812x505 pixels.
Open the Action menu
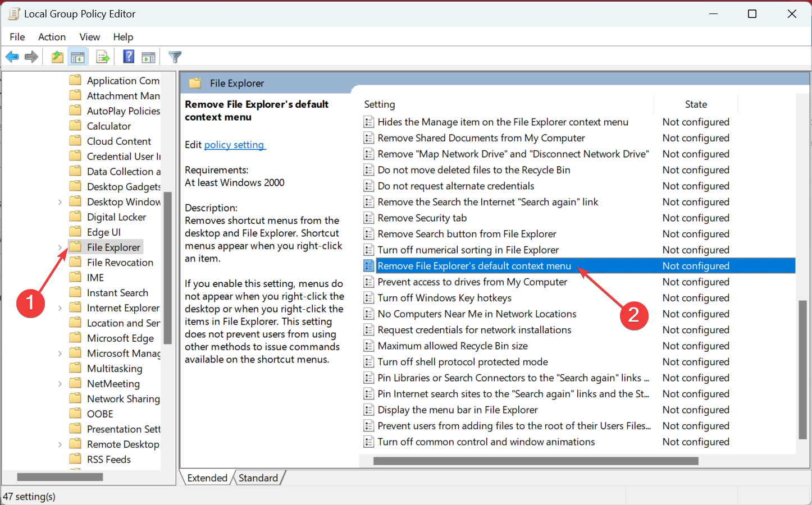pyautogui.click(x=52, y=37)
